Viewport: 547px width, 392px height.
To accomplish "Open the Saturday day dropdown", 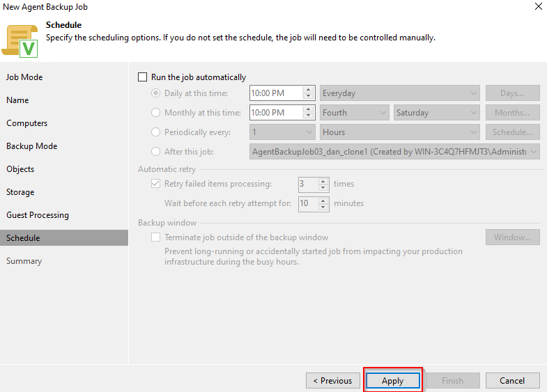I will (x=436, y=113).
